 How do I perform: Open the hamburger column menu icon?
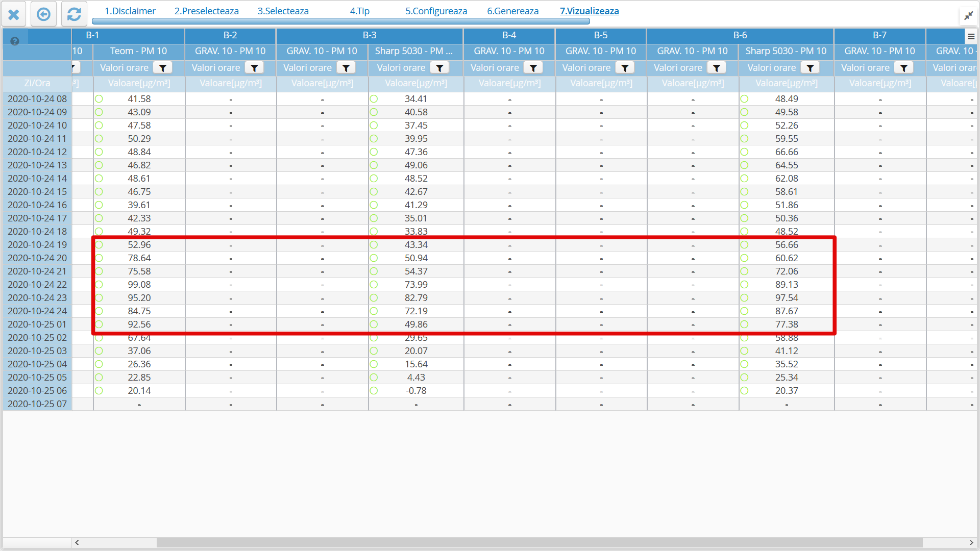point(971,36)
